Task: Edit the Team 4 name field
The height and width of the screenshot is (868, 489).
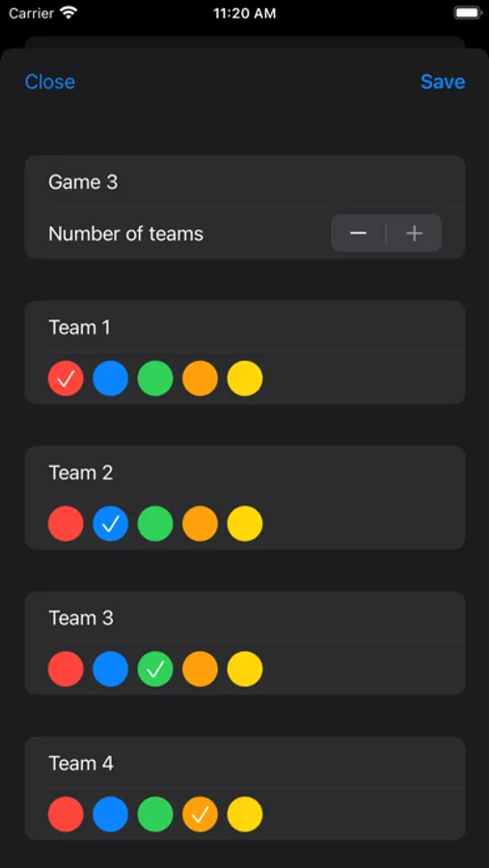Action: pyautogui.click(x=245, y=763)
